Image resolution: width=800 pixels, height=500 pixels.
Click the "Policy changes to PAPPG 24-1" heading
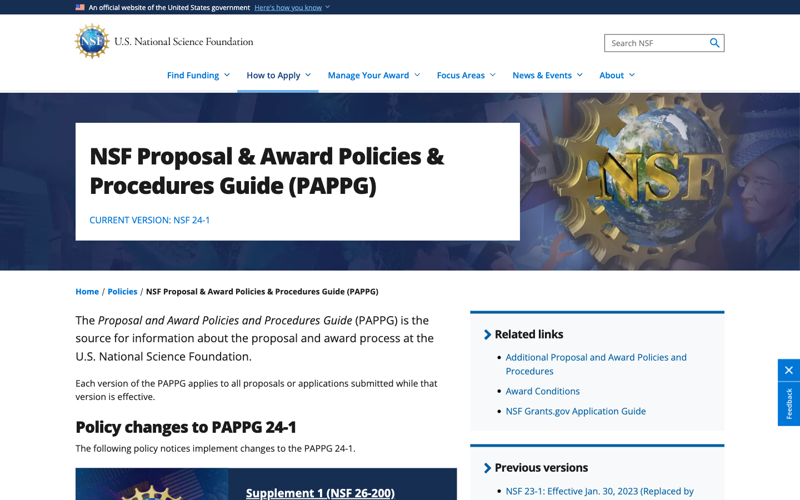(186, 427)
